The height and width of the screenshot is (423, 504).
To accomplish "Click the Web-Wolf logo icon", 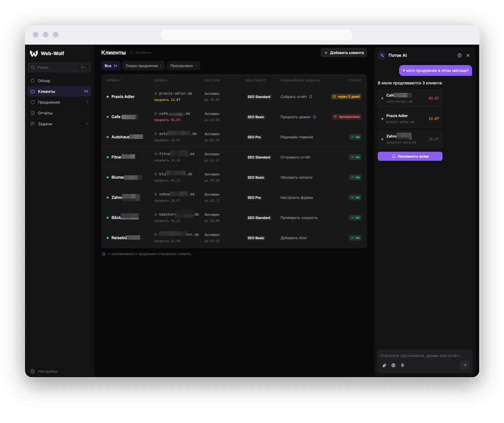I will coord(34,53).
